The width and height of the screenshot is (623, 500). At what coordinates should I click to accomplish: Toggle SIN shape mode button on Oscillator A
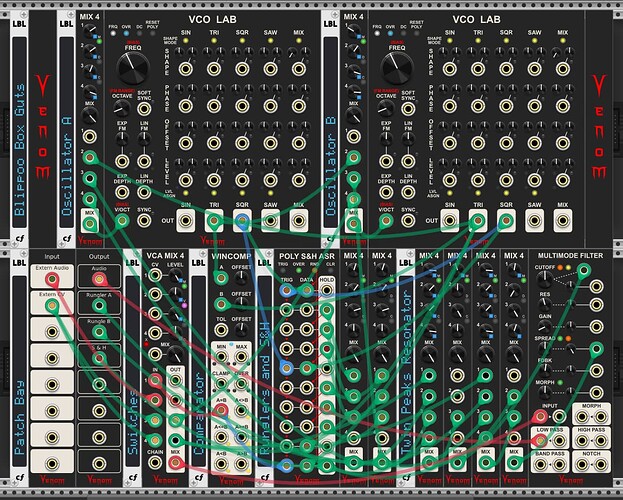tap(186, 41)
